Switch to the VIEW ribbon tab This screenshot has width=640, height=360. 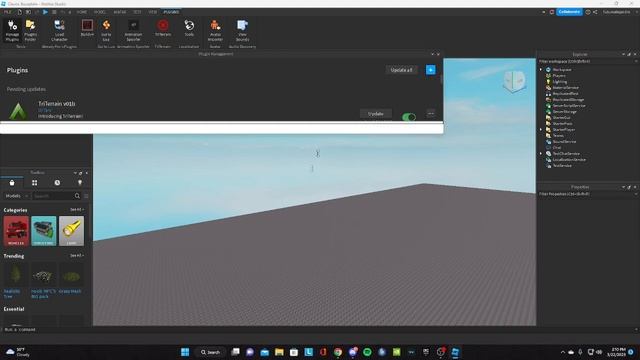click(153, 12)
